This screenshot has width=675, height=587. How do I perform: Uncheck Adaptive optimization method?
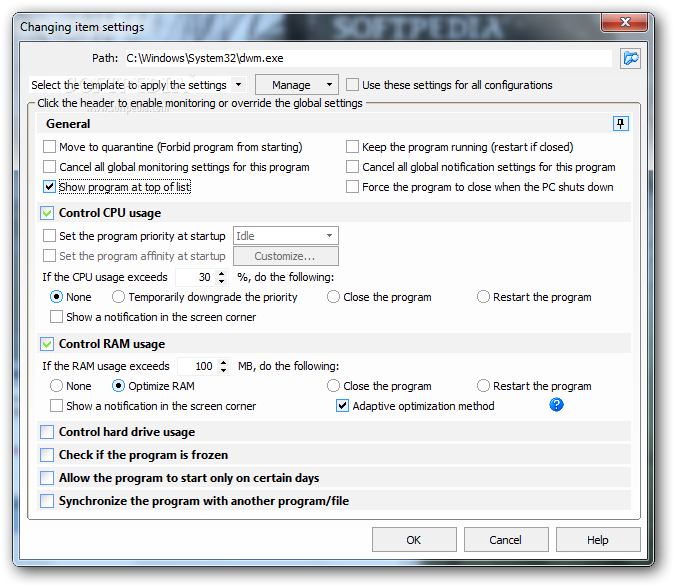click(342, 406)
